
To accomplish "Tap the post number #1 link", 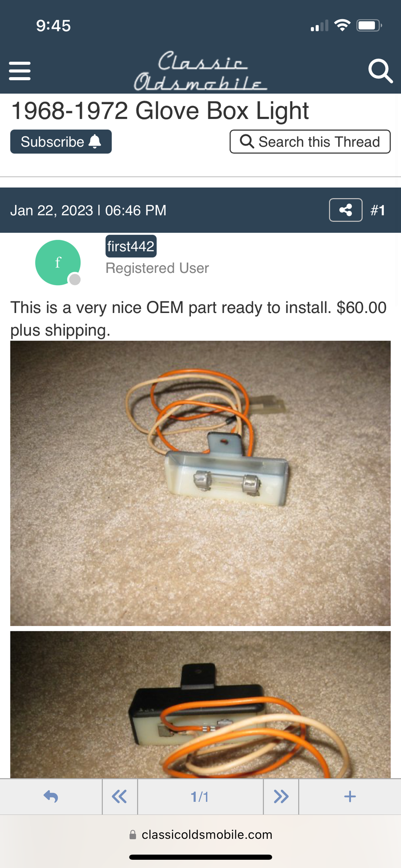I will [x=378, y=211].
